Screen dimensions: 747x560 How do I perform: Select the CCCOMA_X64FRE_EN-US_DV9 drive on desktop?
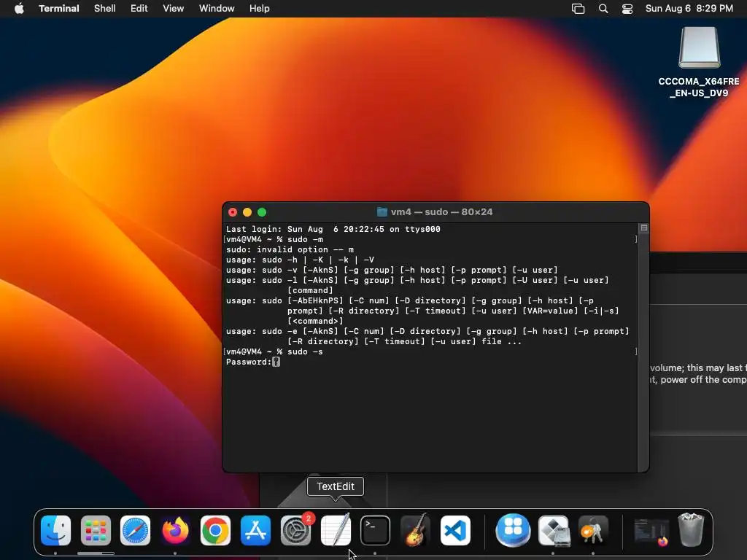tap(699, 62)
